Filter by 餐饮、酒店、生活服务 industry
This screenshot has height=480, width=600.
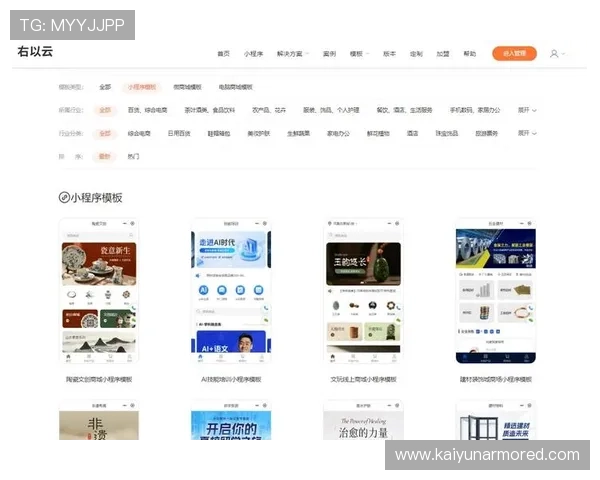coord(404,110)
